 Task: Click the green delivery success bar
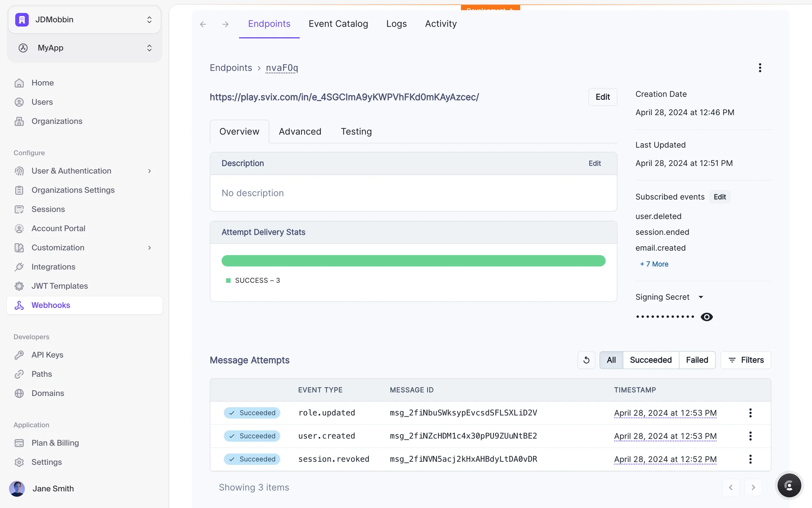tap(413, 261)
